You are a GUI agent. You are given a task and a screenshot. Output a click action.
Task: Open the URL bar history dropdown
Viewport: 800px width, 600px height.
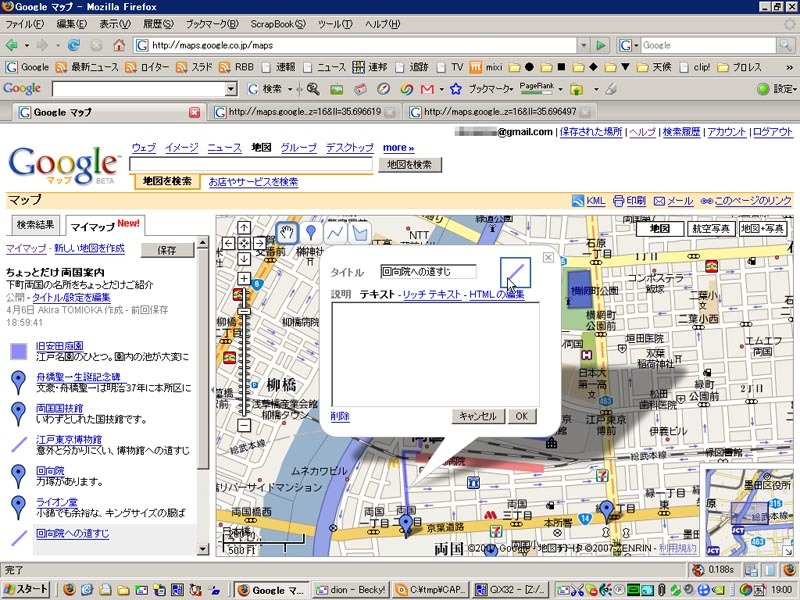tap(584, 45)
